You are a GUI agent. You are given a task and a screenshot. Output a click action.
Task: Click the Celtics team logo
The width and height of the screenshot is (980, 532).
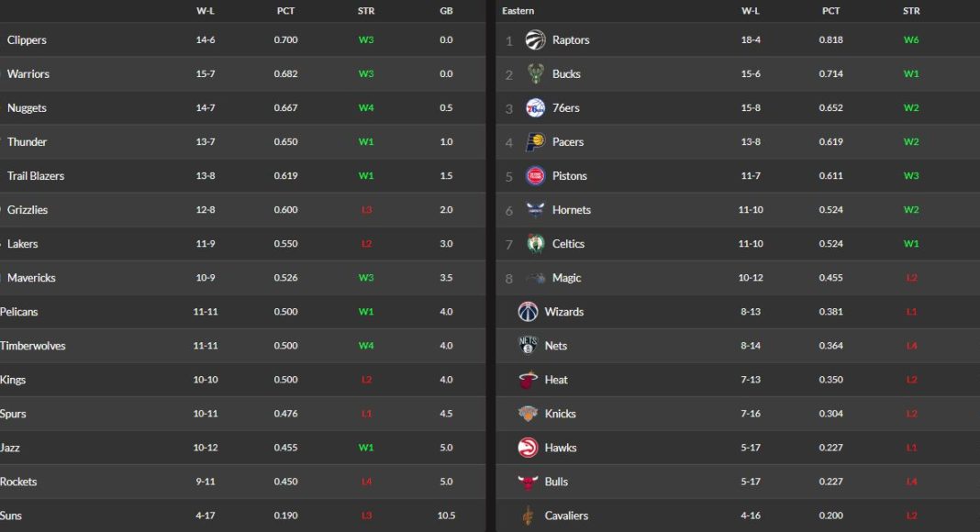pos(535,244)
